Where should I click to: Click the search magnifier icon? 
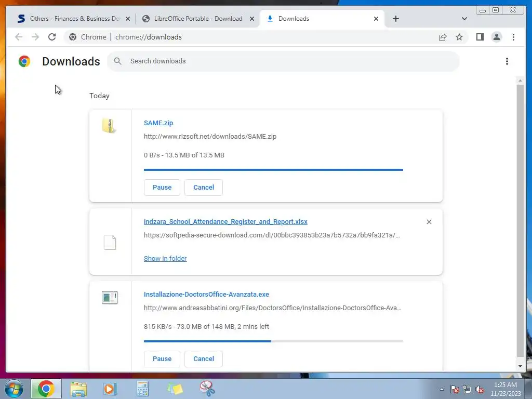[117, 61]
